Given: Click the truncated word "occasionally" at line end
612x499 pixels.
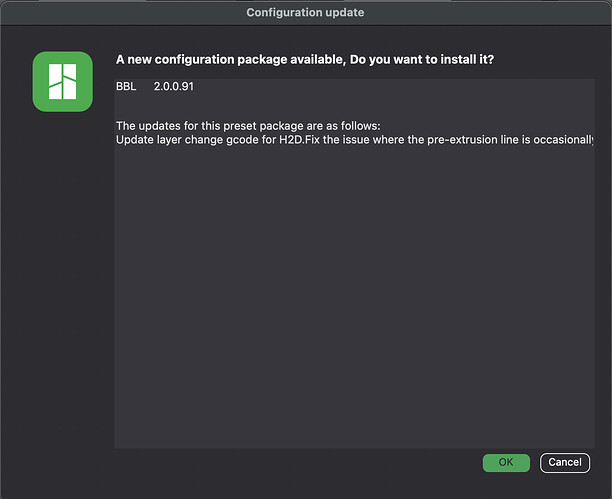Looking at the screenshot, I should [564, 140].
